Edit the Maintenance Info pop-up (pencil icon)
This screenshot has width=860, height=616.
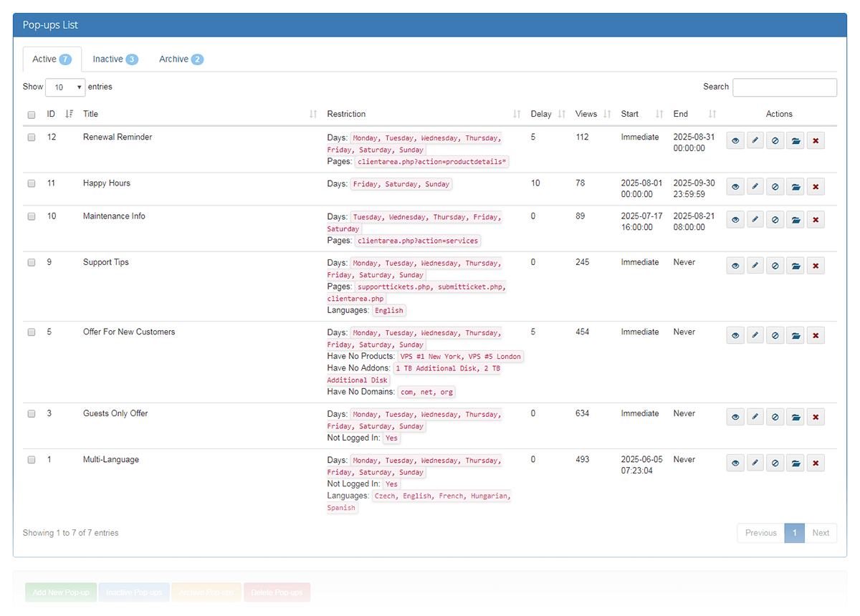tap(755, 220)
